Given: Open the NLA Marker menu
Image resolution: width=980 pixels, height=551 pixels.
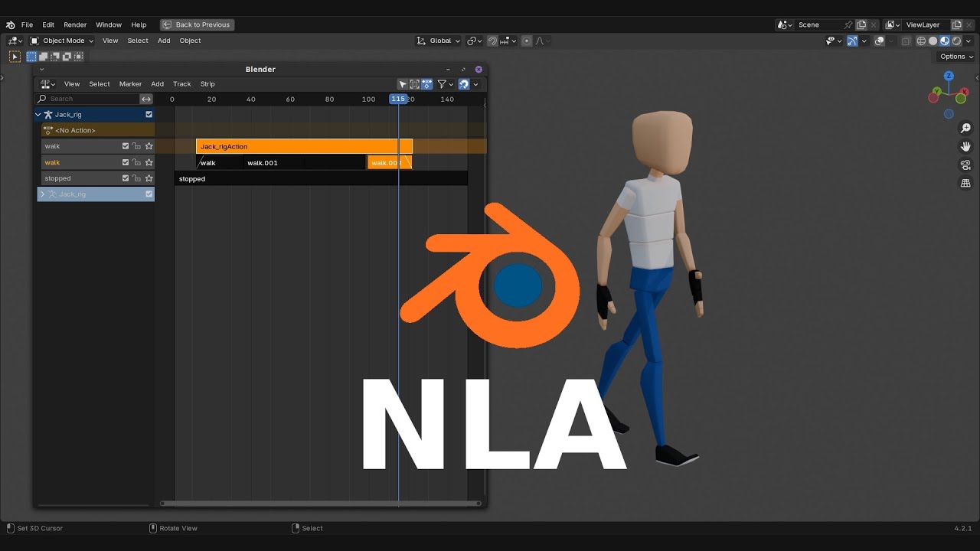Looking at the screenshot, I should point(130,84).
